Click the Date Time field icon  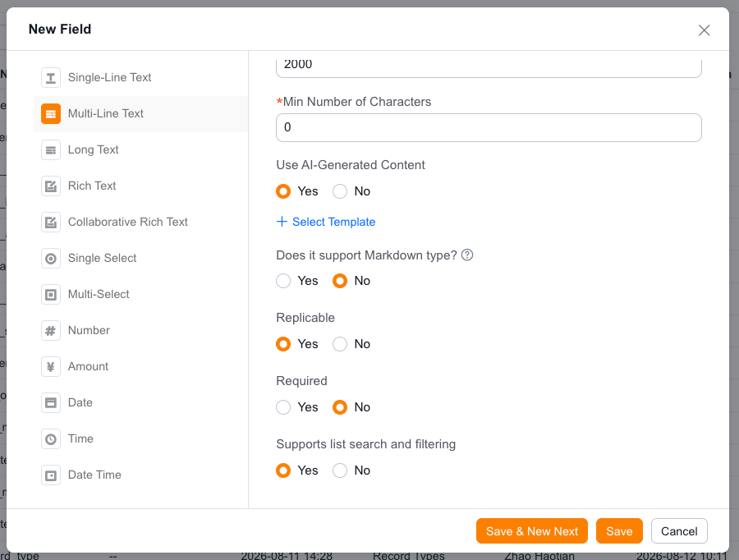pos(51,475)
